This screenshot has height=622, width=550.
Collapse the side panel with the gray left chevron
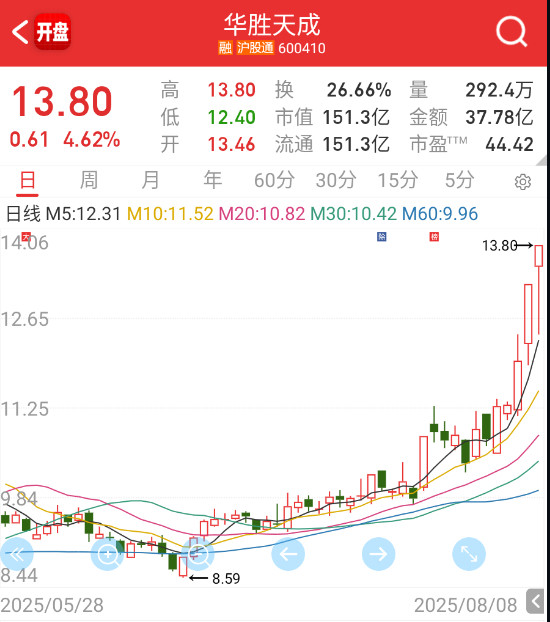click(535, 601)
